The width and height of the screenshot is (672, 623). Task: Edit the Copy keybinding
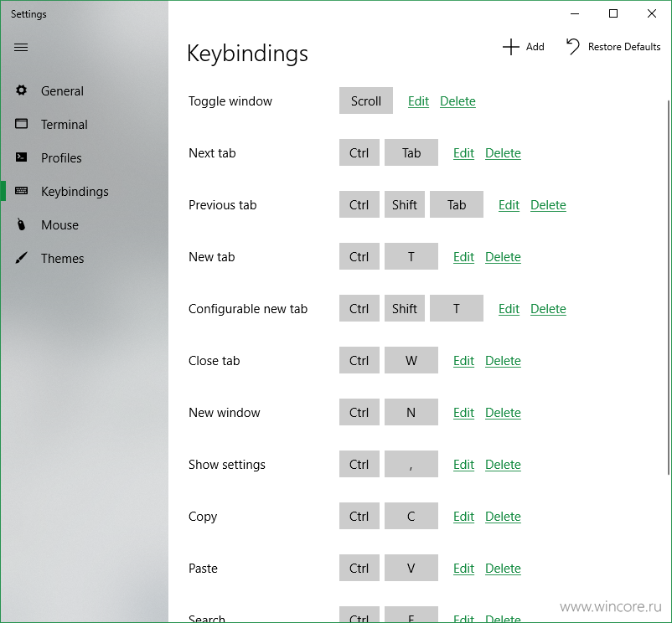point(463,517)
